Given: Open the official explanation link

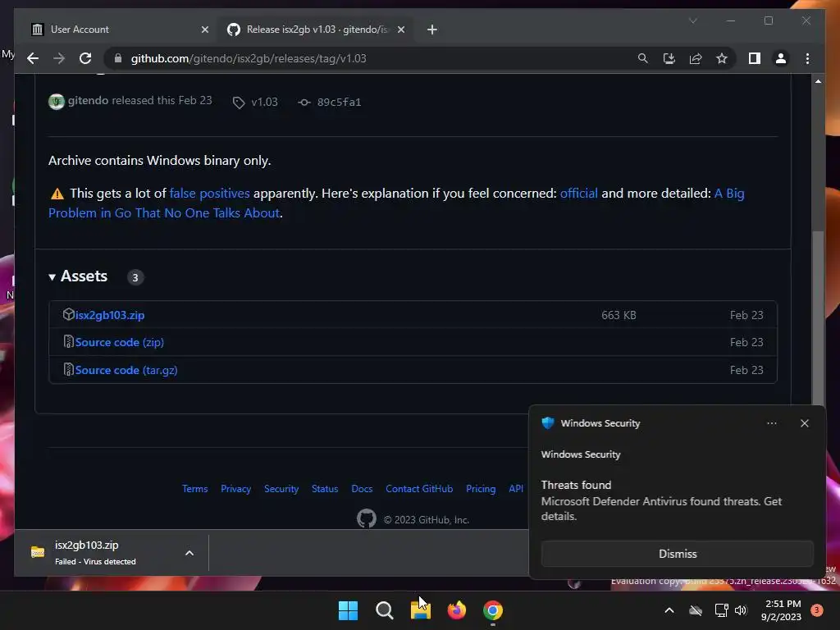Looking at the screenshot, I should [x=578, y=194].
